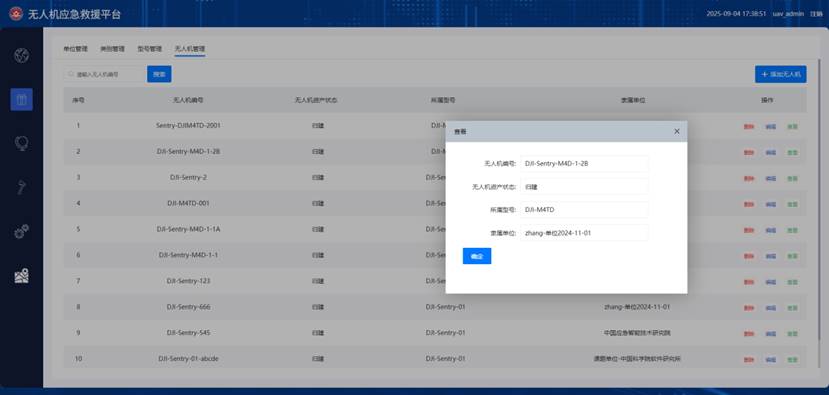Image resolution: width=829 pixels, height=395 pixels.
Task: Delete row DJI-Sentry-666
Action: click(749, 308)
